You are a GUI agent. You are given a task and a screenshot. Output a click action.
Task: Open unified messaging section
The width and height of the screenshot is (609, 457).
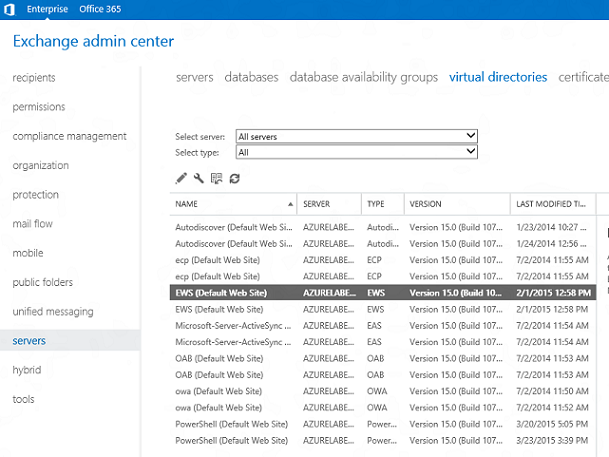point(53,311)
